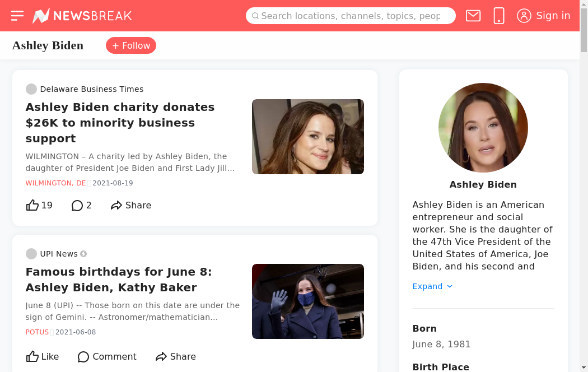Expand the Ashley Biden biography
This screenshot has width=588, height=372.
(x=432, y=286)
